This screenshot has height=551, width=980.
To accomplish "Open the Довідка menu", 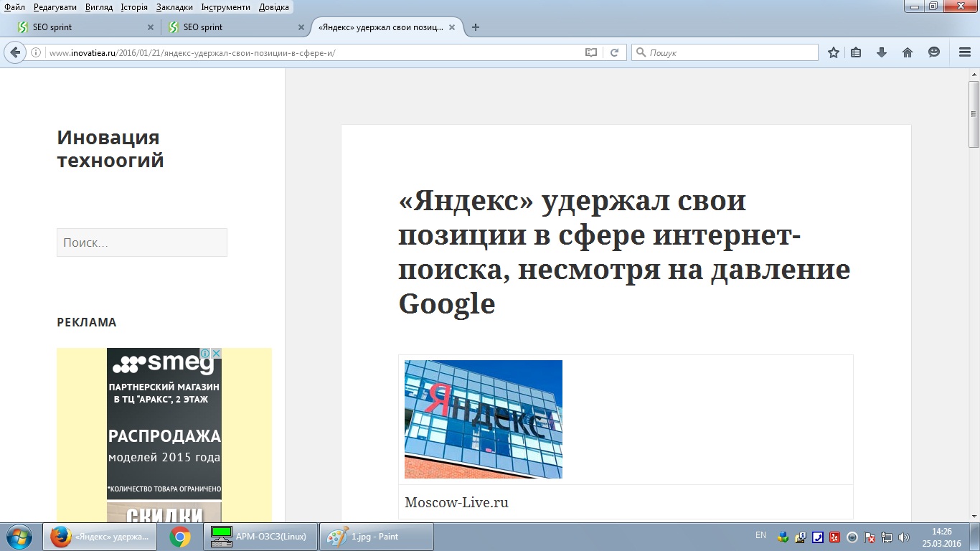I will (273, 7).
